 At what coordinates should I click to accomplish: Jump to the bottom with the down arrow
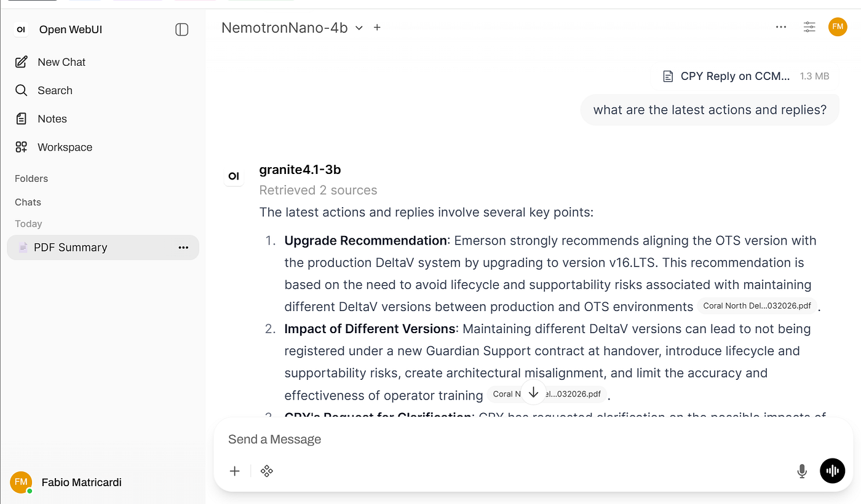coord(533,392)
